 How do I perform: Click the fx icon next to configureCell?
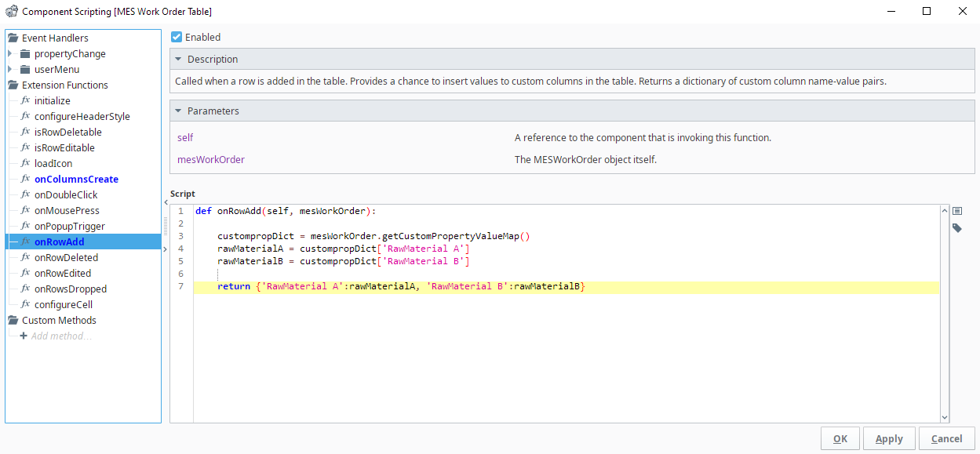point(25,304)
